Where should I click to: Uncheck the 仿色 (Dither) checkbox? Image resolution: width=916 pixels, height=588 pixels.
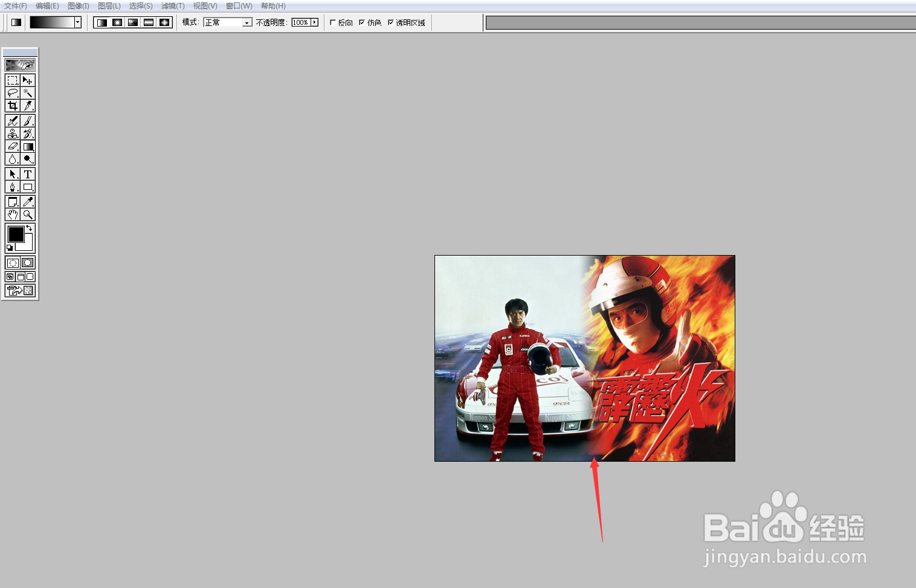(362, 22)
